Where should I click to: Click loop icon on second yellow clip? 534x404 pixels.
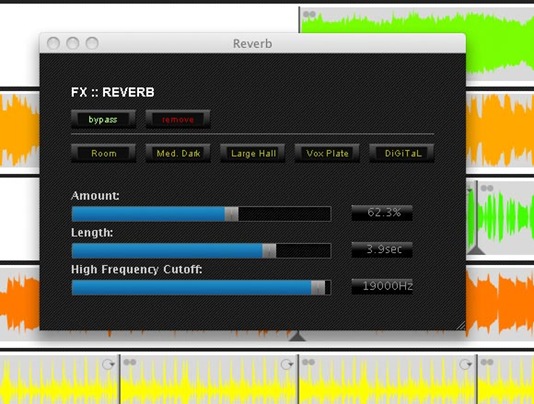click(x=287, y=364)
